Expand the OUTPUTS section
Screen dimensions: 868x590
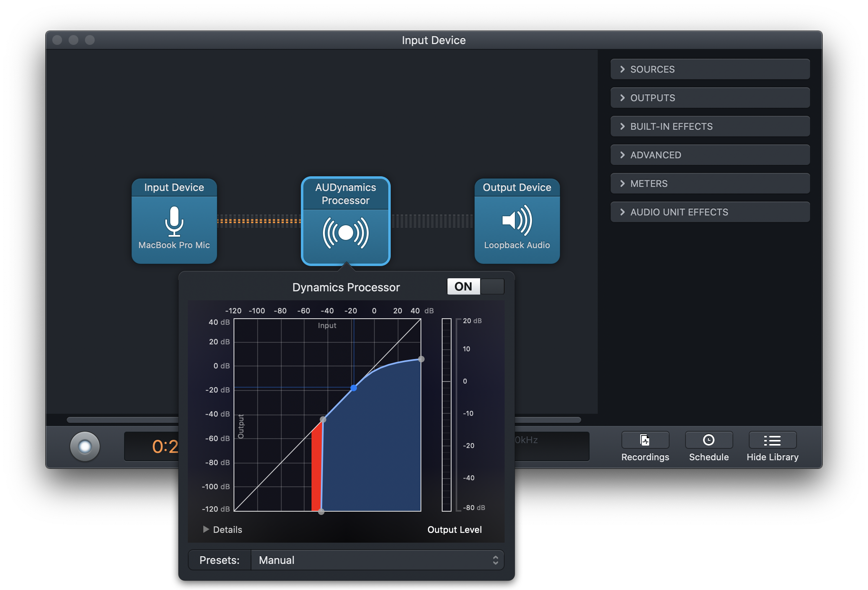tap(710, 98)
